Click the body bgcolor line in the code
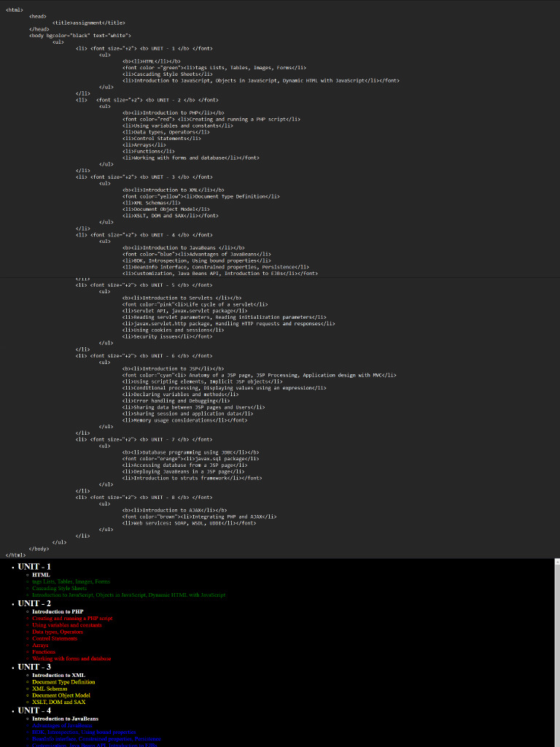The height and width of the screenshot is (747, 560). click(79, 35)
